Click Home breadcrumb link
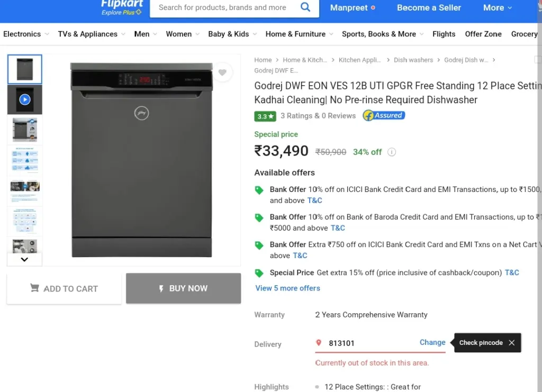This screenshot has width=542, height=392. pos(263,60)
